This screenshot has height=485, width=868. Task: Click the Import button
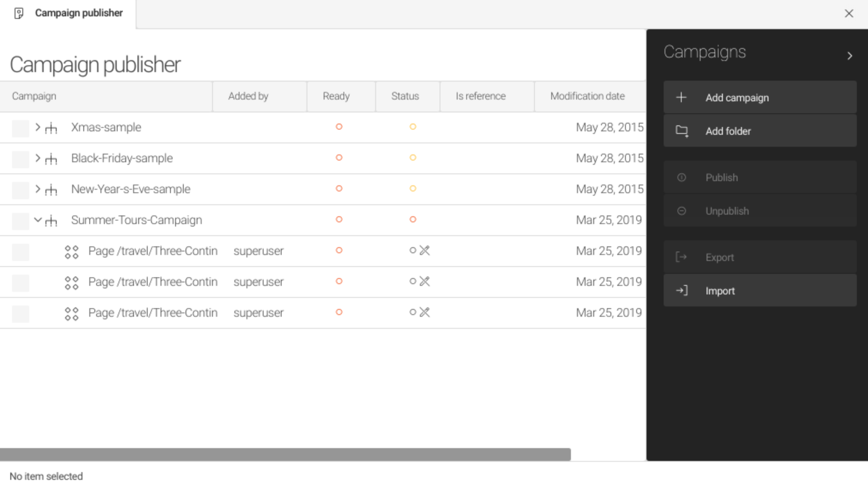760,291
